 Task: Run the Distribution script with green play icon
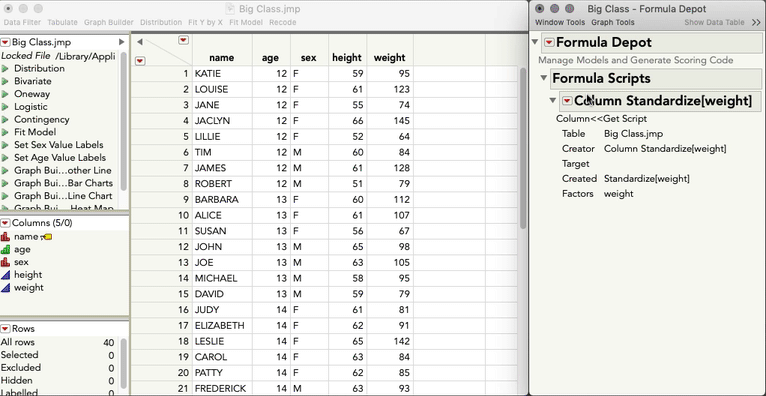pyautogui.click(x=5, y=68)
